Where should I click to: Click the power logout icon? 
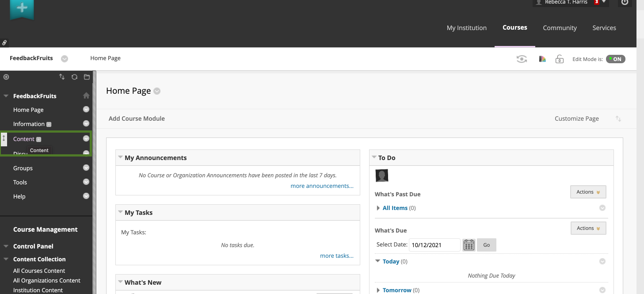625,3
